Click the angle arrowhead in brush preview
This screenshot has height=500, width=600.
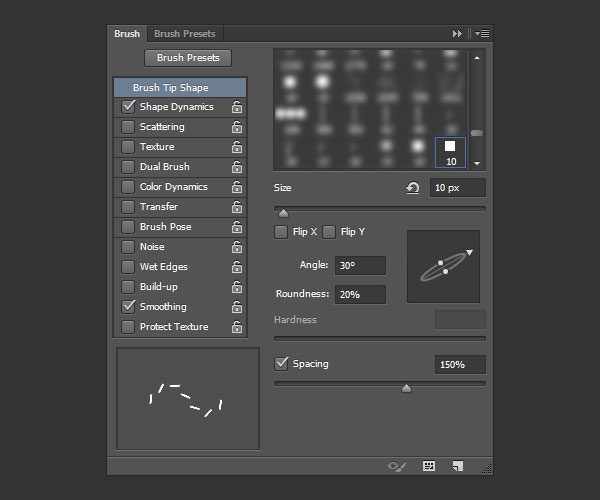pos(470,252)
